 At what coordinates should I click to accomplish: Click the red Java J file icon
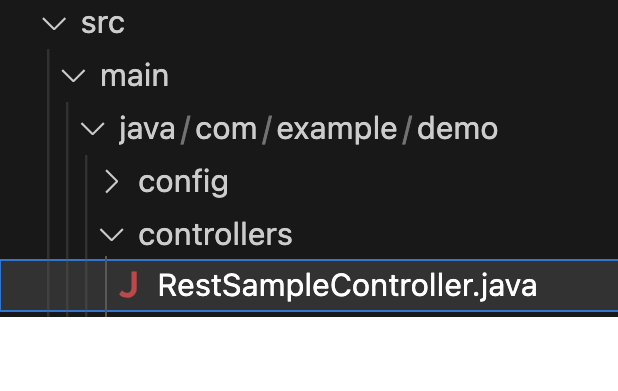pyautogui.click(x=129, y=285)
